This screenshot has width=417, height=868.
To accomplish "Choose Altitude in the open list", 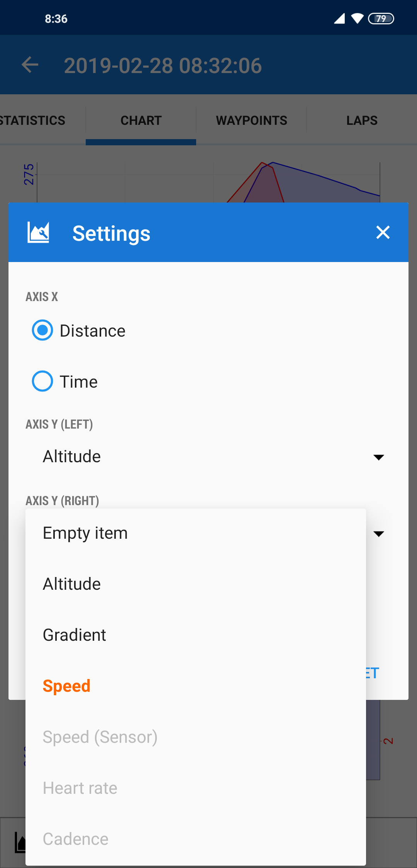I will (x=72, y=584).
